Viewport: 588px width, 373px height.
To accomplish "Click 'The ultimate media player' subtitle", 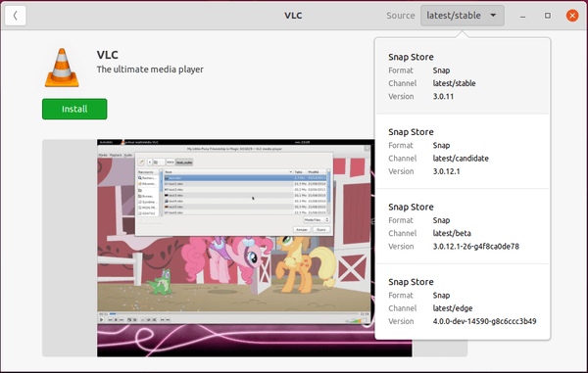I will (150, 70).
